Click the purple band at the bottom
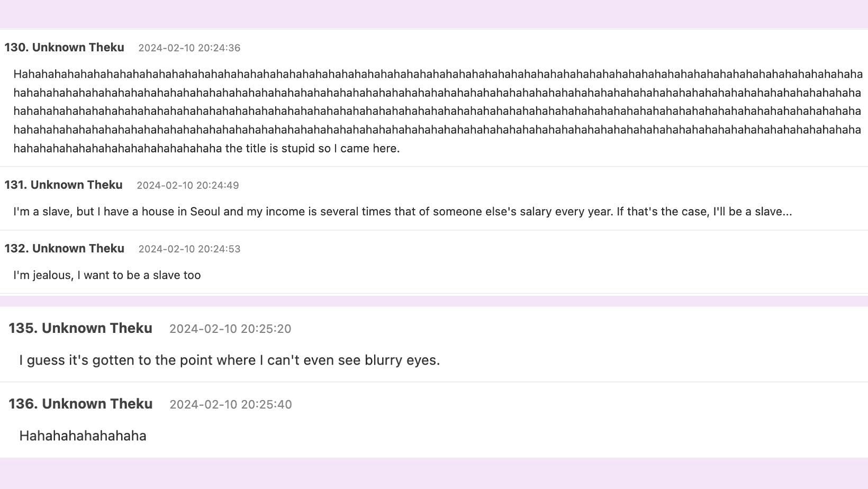 [434, 474]
